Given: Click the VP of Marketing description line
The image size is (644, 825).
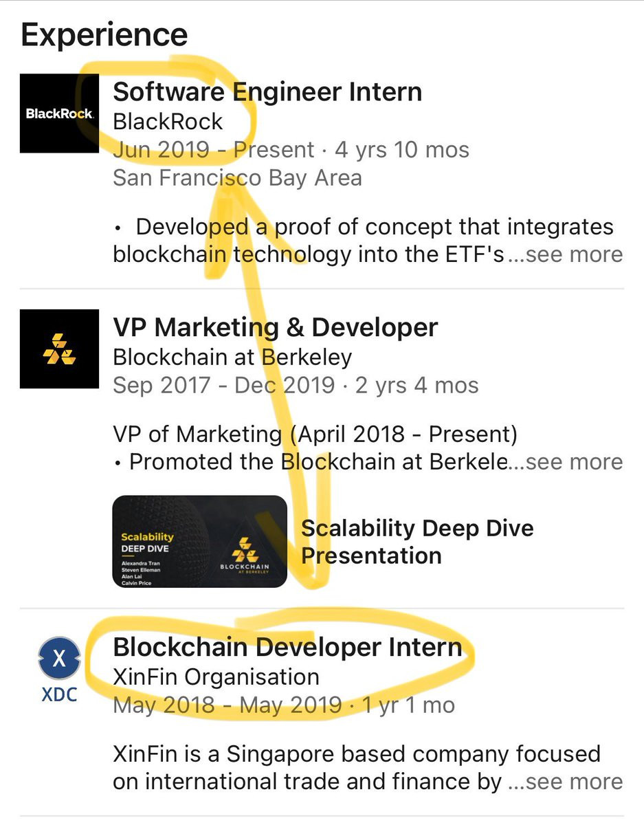Looking at the screenshot, I should pyautogui.click(x=315, y=434).
